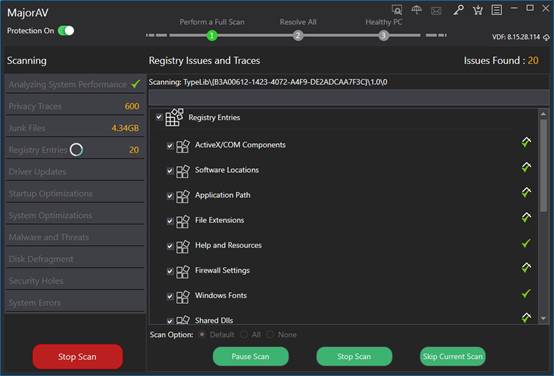Click the status icon for ActiveX/COM Components
The image size is (554, 376).
pyautogui.click(x=526, y=142)
